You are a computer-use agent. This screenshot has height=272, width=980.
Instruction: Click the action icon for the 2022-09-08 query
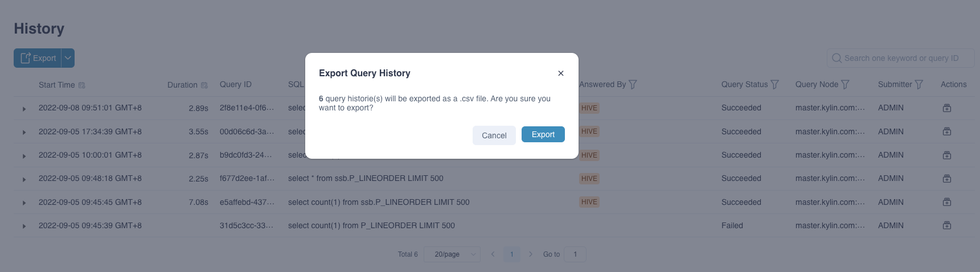[x=947, y=108]
